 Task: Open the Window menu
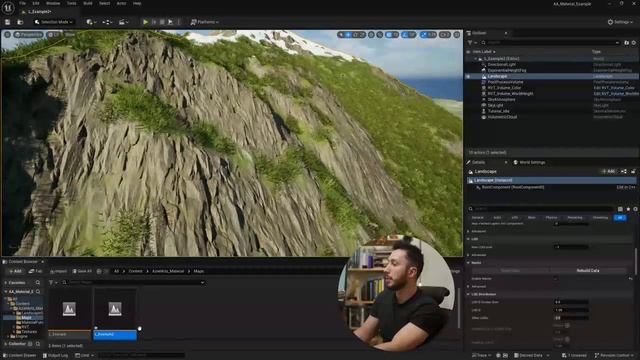coord(53,3)
